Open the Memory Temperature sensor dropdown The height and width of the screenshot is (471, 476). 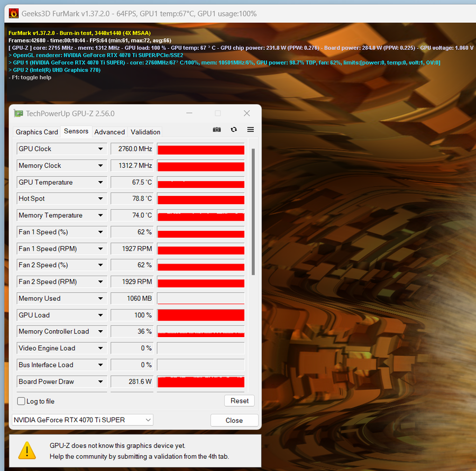tap(100, 215)
